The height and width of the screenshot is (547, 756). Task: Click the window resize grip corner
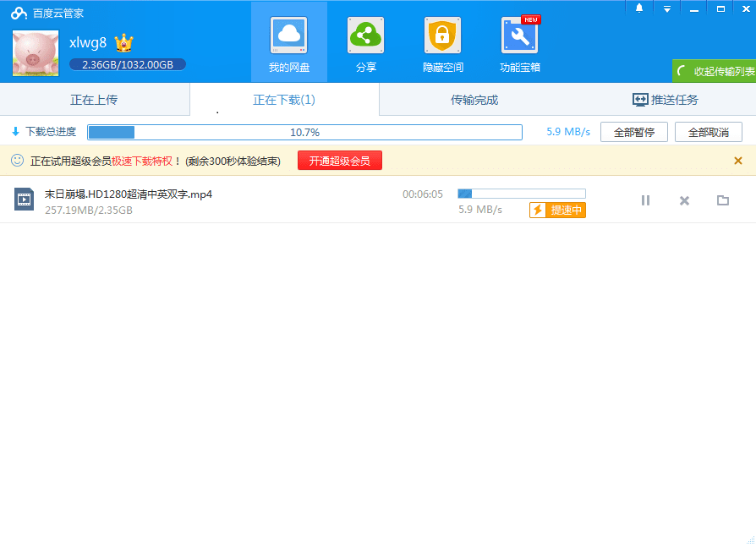pyautogui.click(x=750, y=541)
